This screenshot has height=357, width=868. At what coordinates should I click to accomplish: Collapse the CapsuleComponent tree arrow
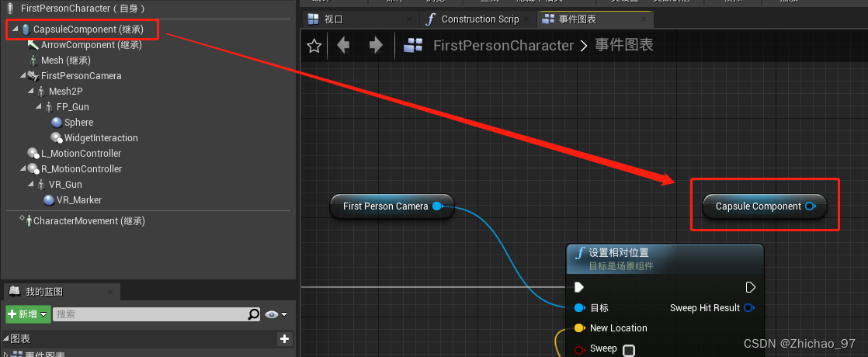coord(15,29)
